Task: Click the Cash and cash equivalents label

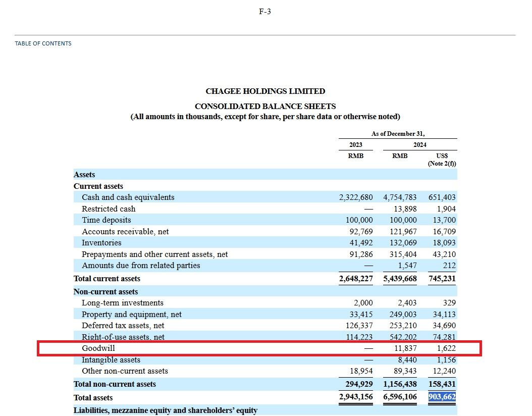Action: (x=128, y=197)
